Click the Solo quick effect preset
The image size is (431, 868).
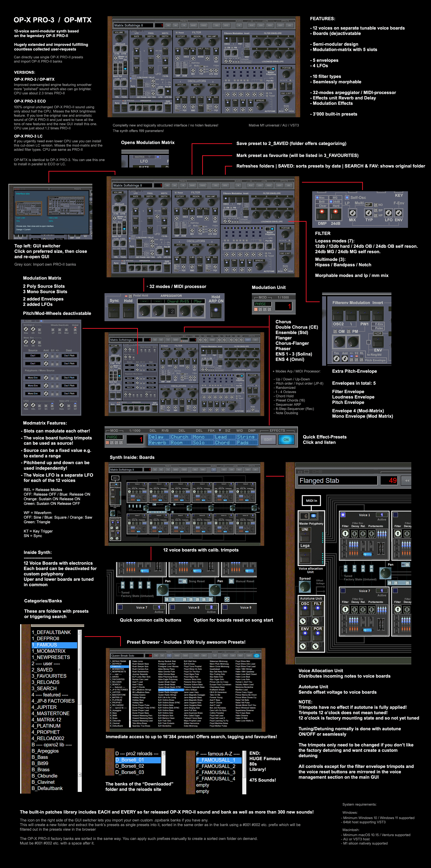click(x=203, y=443)
